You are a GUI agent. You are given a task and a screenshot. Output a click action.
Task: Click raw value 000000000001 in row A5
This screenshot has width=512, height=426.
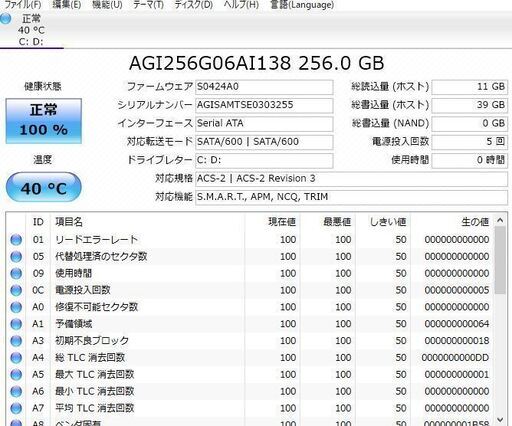coord(457,375)
